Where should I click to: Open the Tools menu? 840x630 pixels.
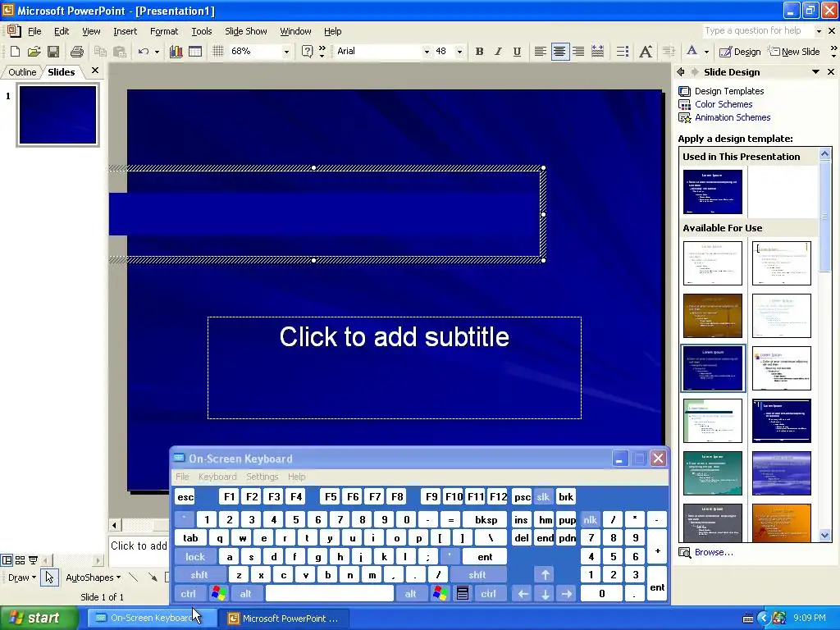202,31
